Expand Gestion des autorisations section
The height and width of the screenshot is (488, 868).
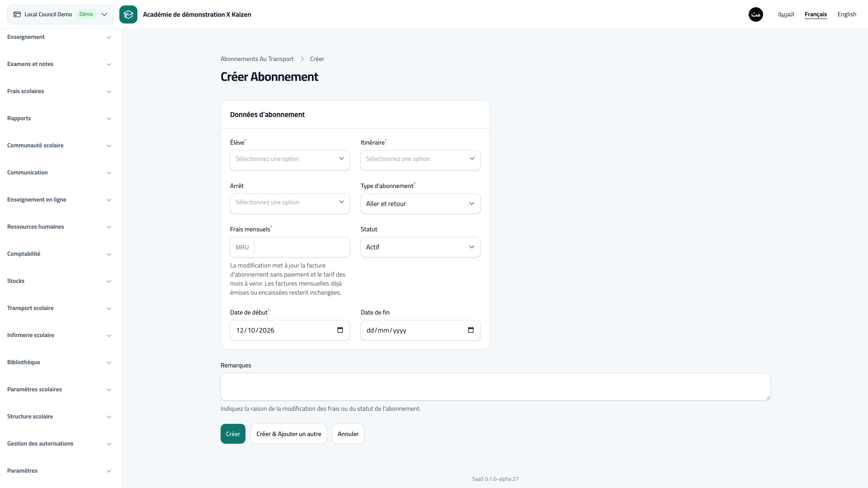59,444
